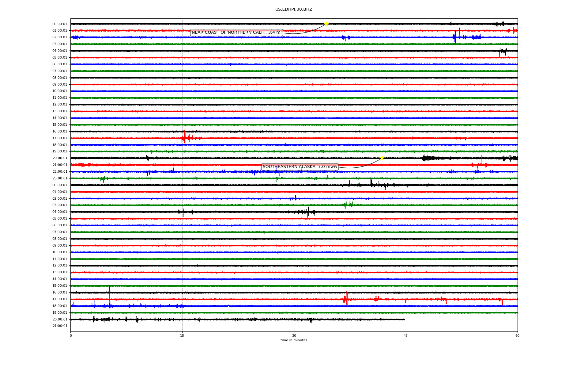Click the x-axis tick label 45

pyautogui.click(x=405, y=335)
